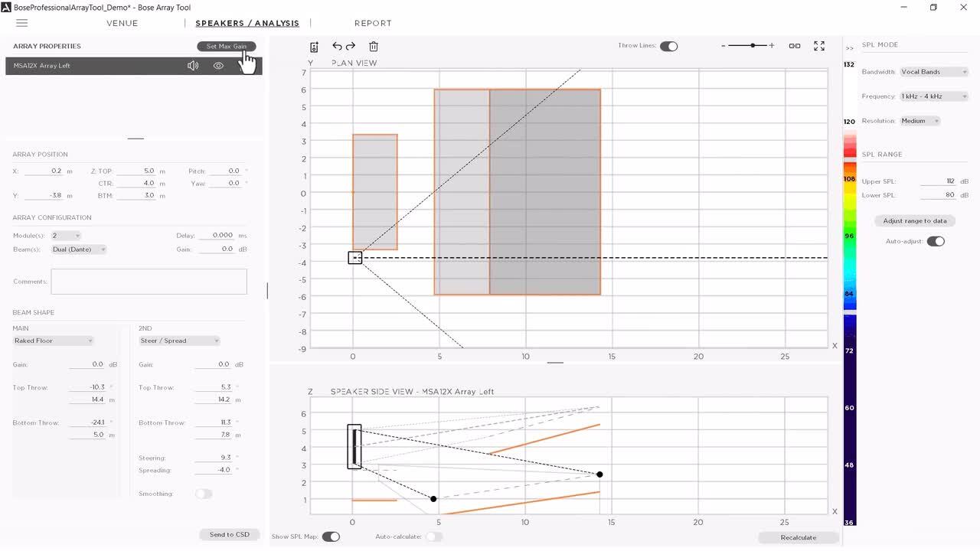Click the link views icon
This screenshot has height=551, width=980.
point(795,46)
